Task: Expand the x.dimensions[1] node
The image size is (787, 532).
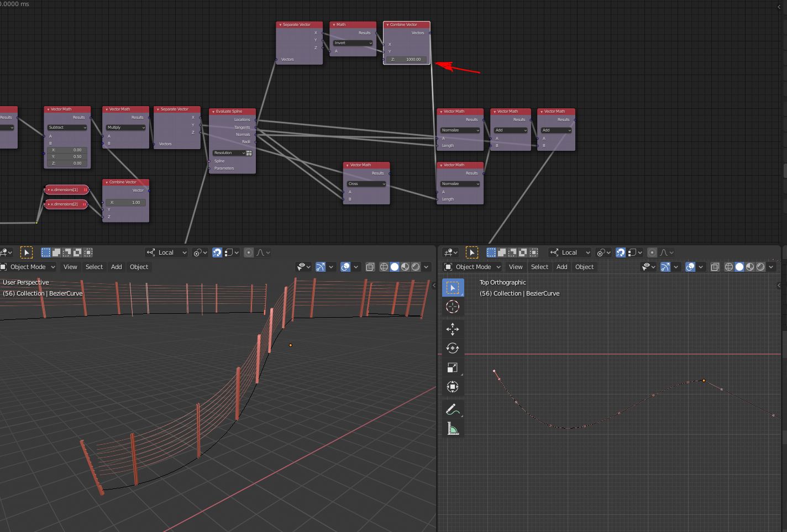Action: (49, 190)
